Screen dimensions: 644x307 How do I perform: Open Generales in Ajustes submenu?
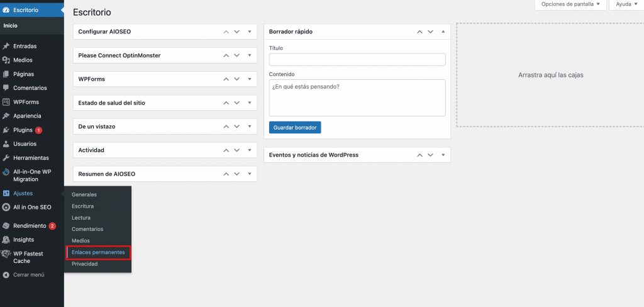click(x=84, y=194)
